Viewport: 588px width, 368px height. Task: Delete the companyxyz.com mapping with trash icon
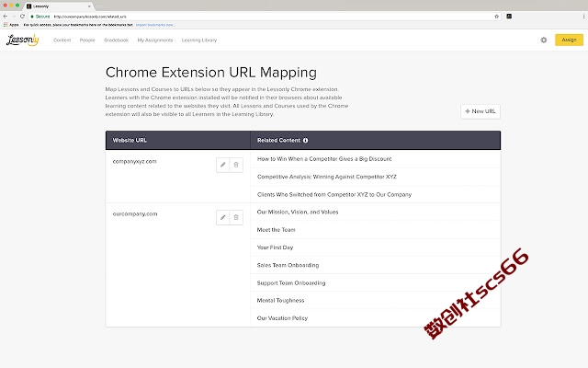point(236,165)
